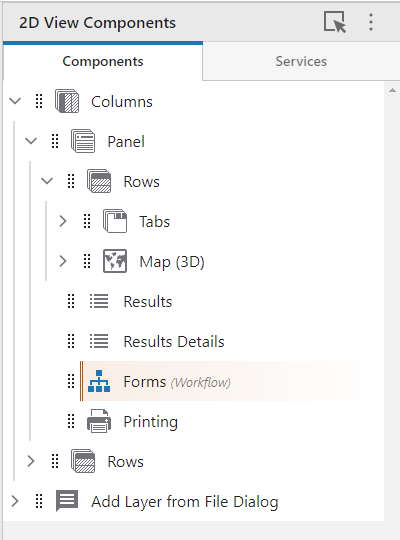
Task: Select the Results tree item
Action: pos(147,301)
